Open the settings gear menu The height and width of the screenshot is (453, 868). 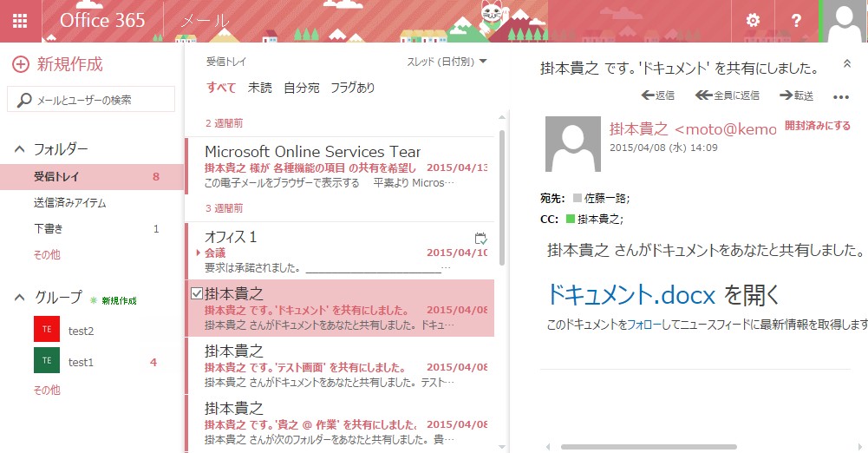click(753, 21)
